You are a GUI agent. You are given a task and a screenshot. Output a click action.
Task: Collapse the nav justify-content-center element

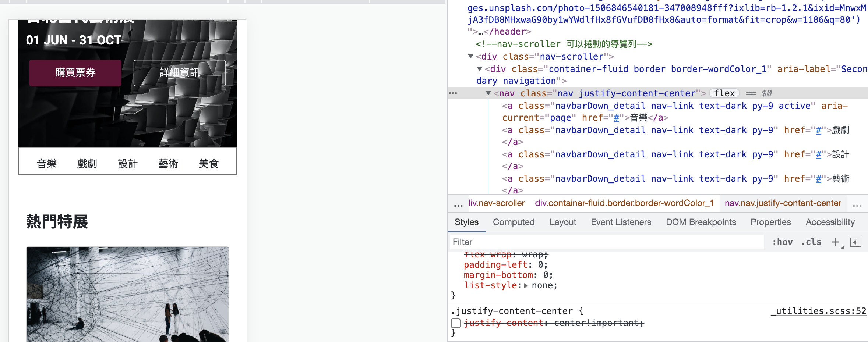tap(488, 93)
